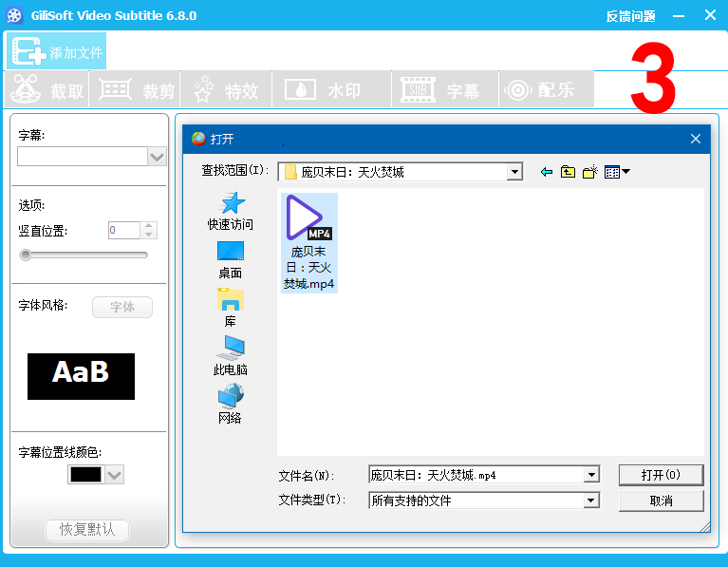This screenshot has height=567, width=728.
Task: Open the 水印 watermark tab
Action: pyautogui.click(x=331, y=89)
